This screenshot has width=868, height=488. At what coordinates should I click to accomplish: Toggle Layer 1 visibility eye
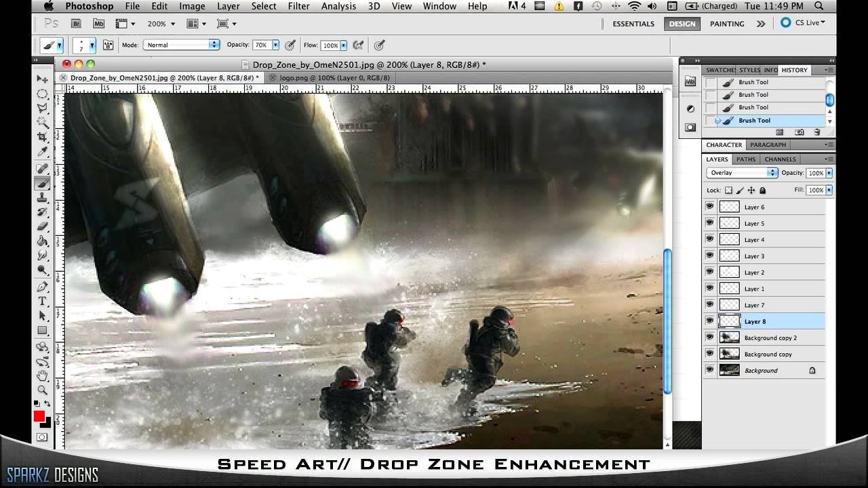click(x=710, y=288)
